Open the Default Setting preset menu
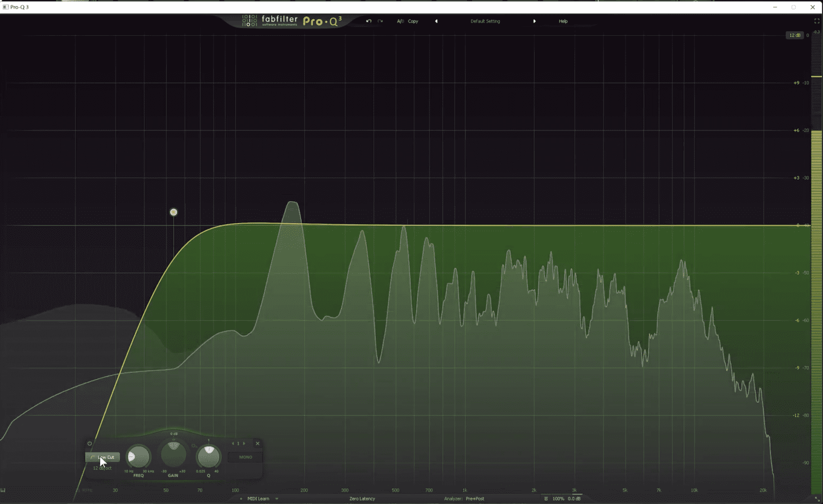823x504 pixels. pos(485,21)
